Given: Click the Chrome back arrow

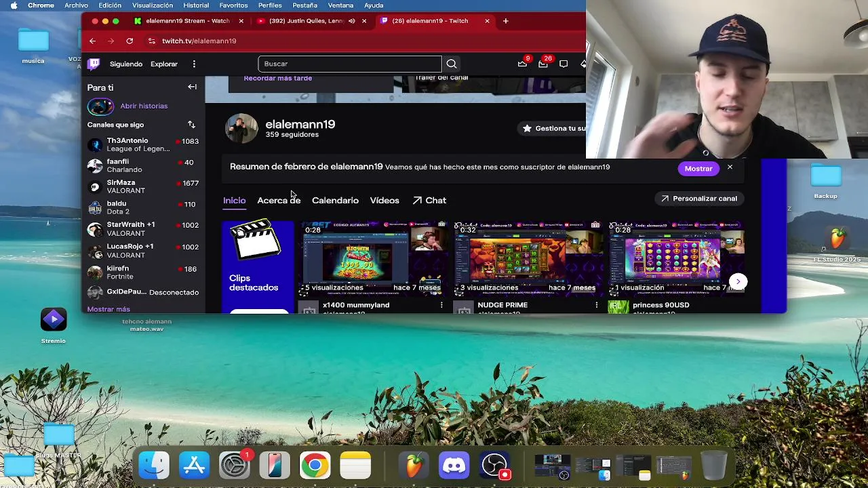Looking at the screenshot, I should coord(93,41).
